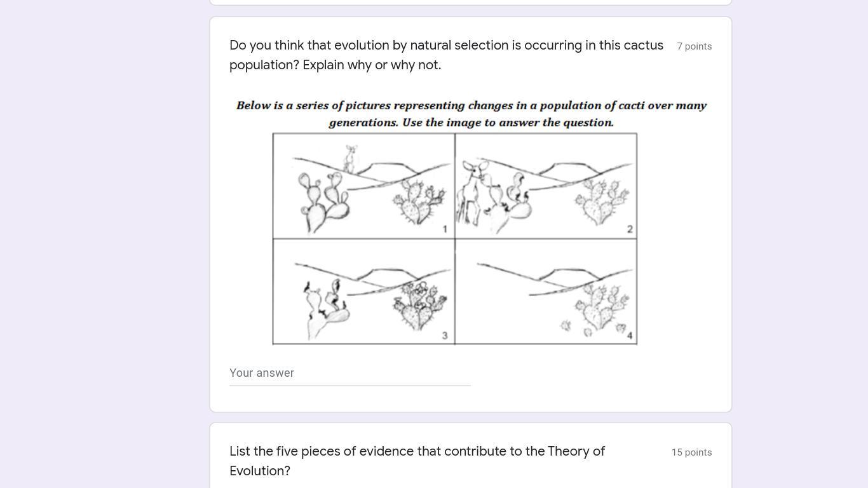Select the spiny cactus in panel 1
Screen dimensions: 868x488
pos(419,200)
